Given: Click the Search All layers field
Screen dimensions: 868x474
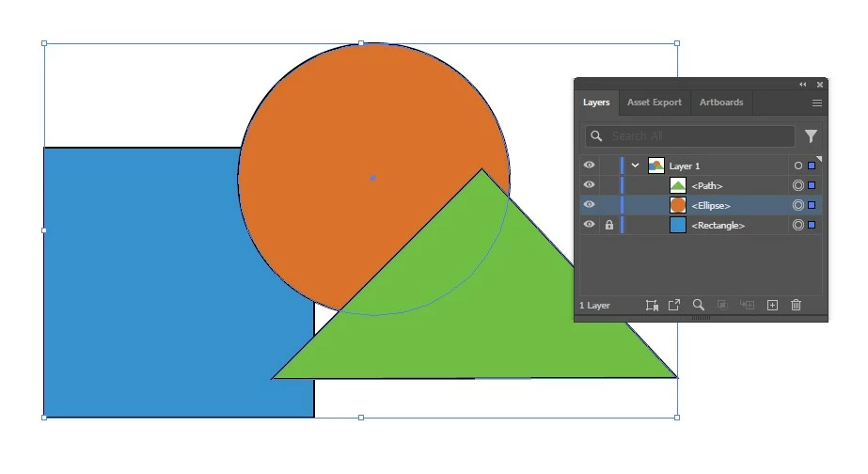Looking at the screenshot, I should click(x=690, y=136).
